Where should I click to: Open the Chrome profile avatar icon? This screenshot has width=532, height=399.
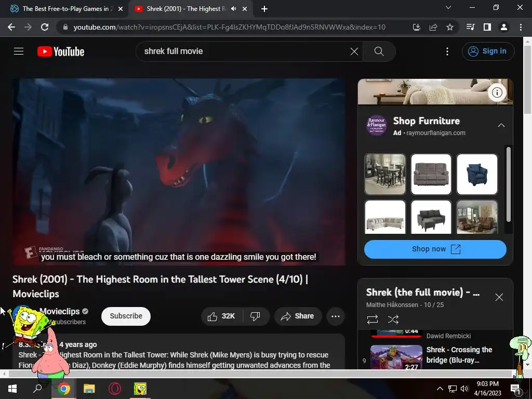(x=504, y=27)
